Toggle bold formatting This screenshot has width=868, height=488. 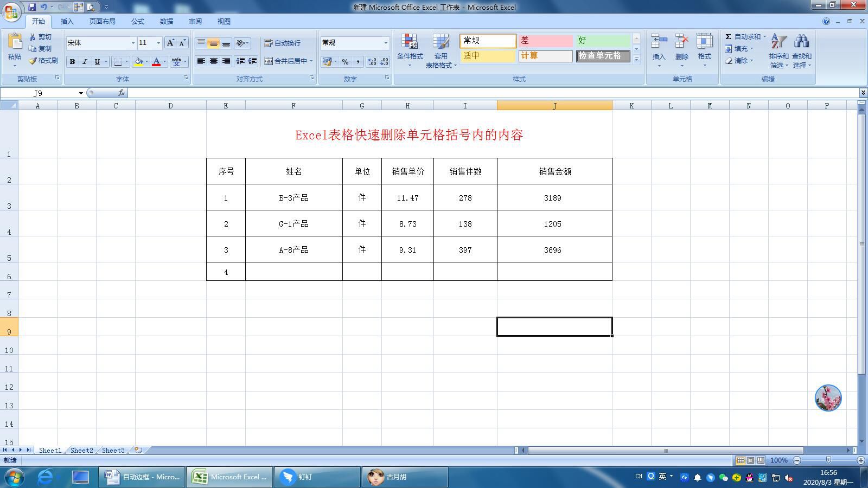pyautogui.click(x=72, y=62)
